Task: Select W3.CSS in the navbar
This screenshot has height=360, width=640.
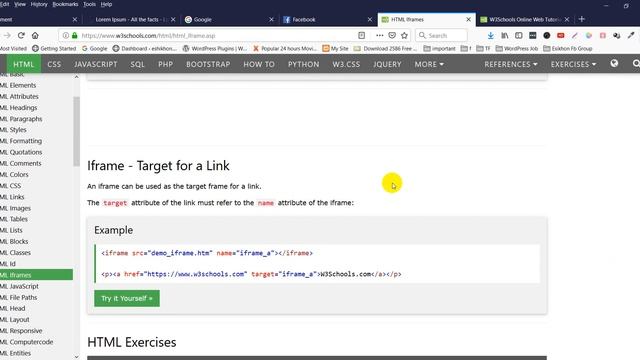Action: click(346, 64)
